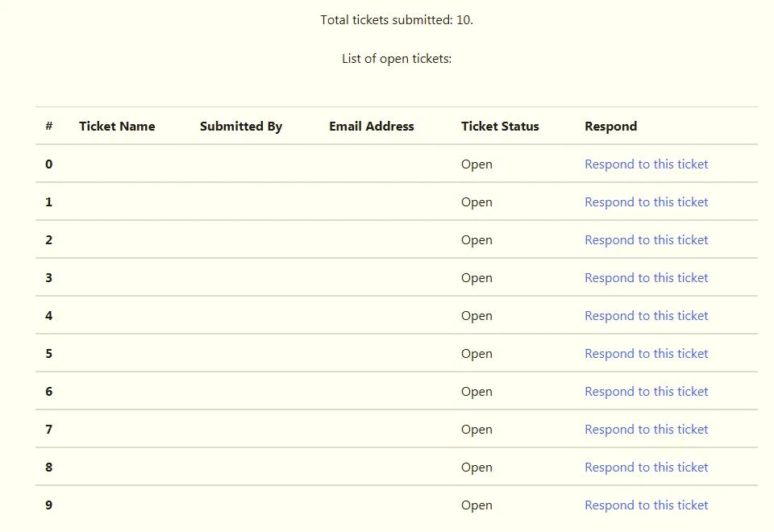Screen dimensions: 774x532
Task: Respond to ticket number 5
Action: pyautogui.click(x=646, y=353)
